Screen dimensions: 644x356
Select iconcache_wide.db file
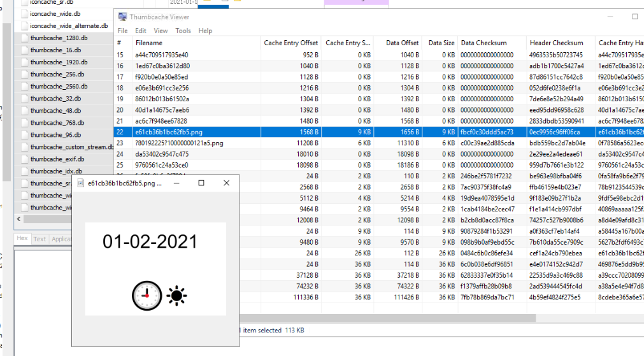pyautogui.click(x=55, y=13)
